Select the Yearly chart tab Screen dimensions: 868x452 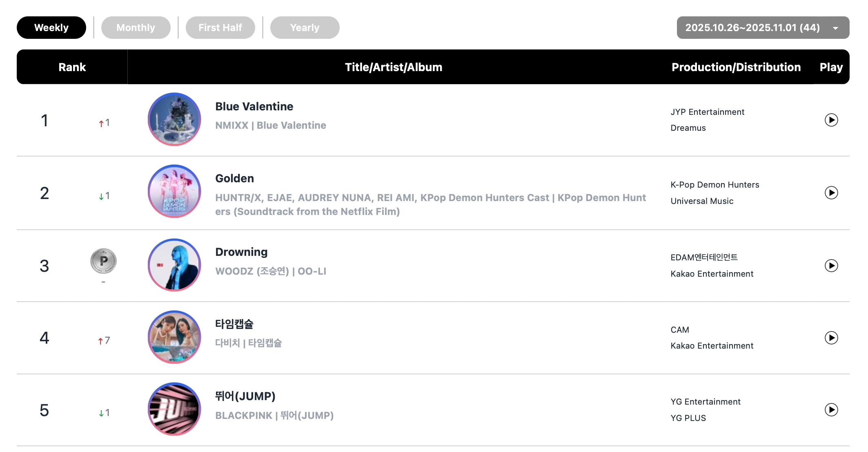pyautogui.click(x=305, y=28)
